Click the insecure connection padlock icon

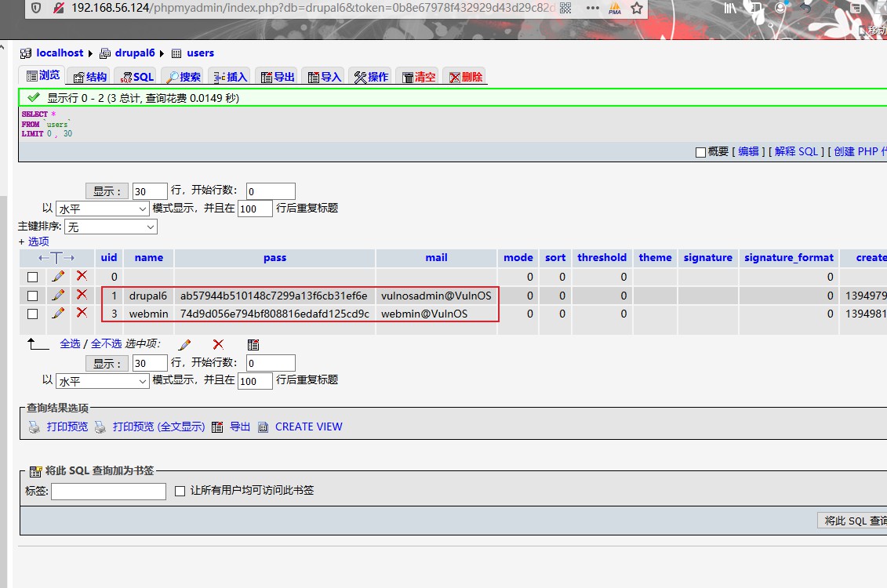tap(58, 8)
